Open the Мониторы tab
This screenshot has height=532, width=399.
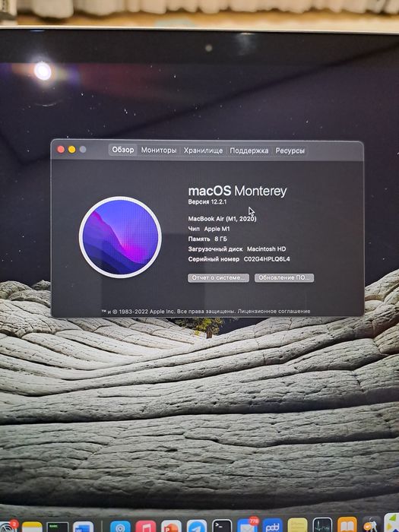pyautogui.click(x=159, y=150)
